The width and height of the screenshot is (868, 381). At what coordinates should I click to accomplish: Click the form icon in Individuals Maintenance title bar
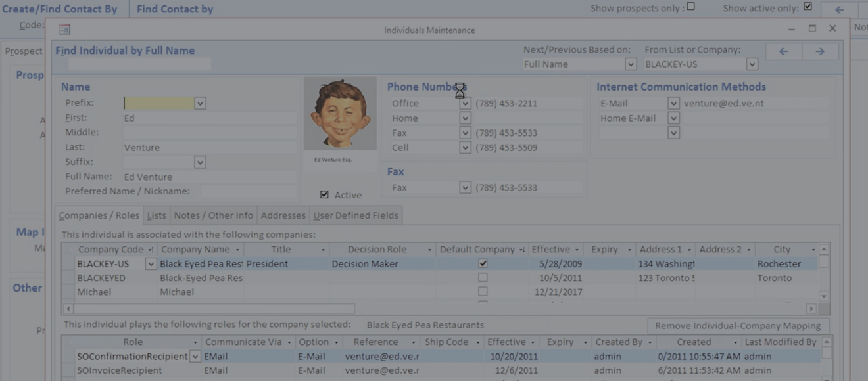point(64,30)
